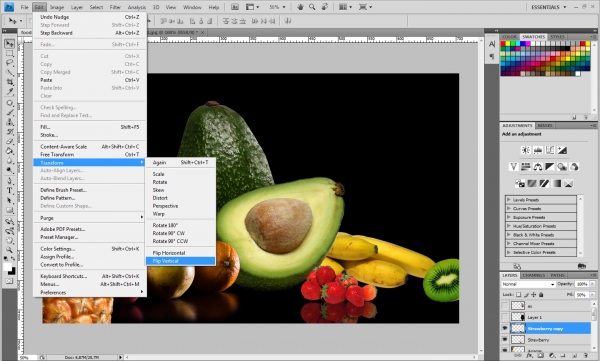Select the Paint Bucket tool
600x361 pixels.
click(x=10, y=151)
